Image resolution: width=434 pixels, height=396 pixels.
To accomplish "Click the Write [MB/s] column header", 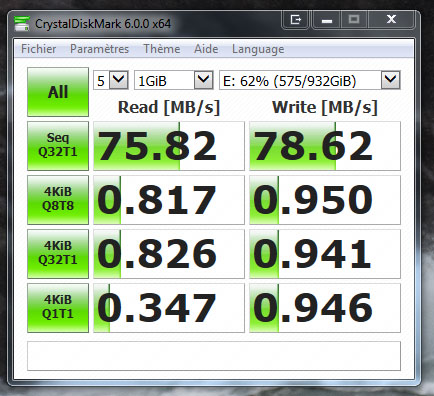I will pos(325,107).
